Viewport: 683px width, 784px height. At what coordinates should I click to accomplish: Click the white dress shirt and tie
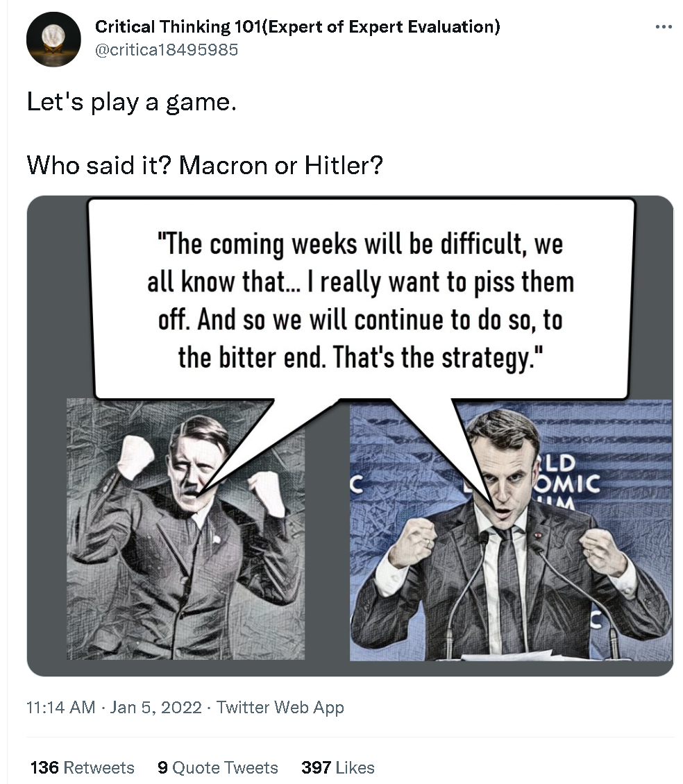coord(505,590)
